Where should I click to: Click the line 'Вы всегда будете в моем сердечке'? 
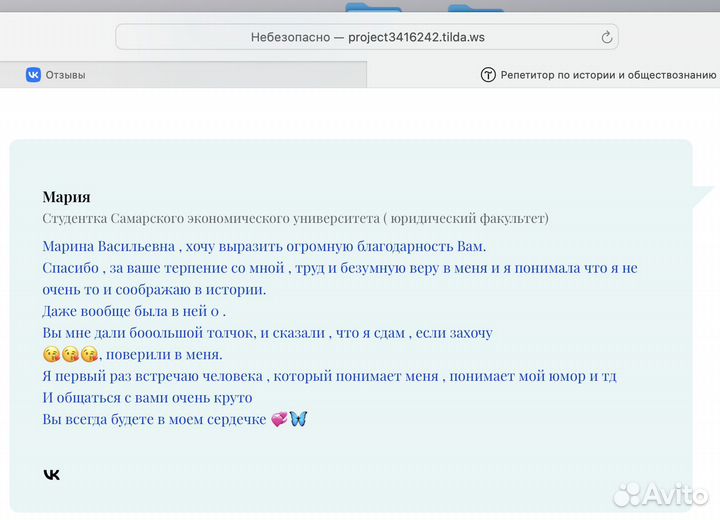tap(154, 419)
